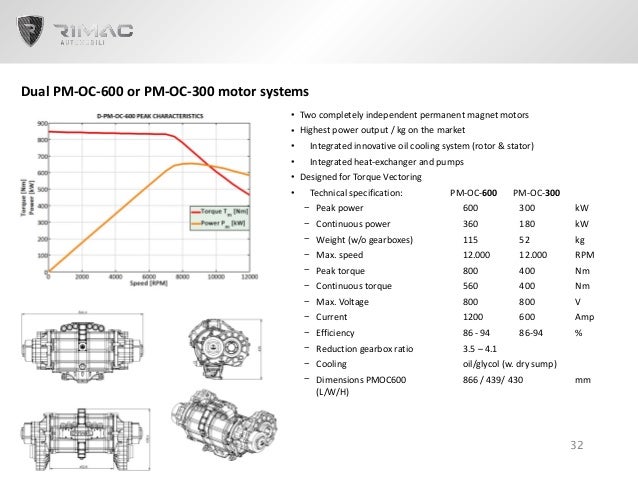The height and width of the screenshot is (479, 638).
Task: Click the 'Max. speed' row label
Action: [339, 255]
